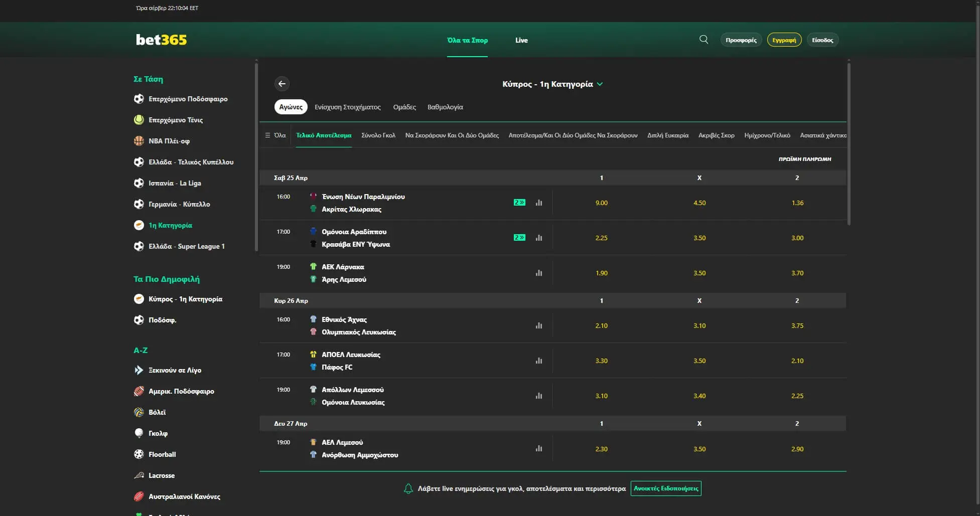Viewport: 980px width, 516px height.
Task: Click Aussie rules ball icon beside Αυστραλιανοί Κανόνες
Action: [139, 496]
